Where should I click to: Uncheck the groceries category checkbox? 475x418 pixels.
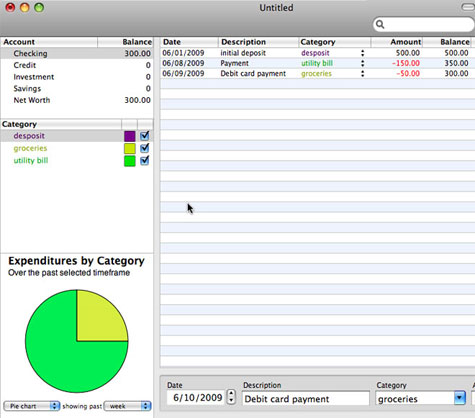click(x=145, y=148)
